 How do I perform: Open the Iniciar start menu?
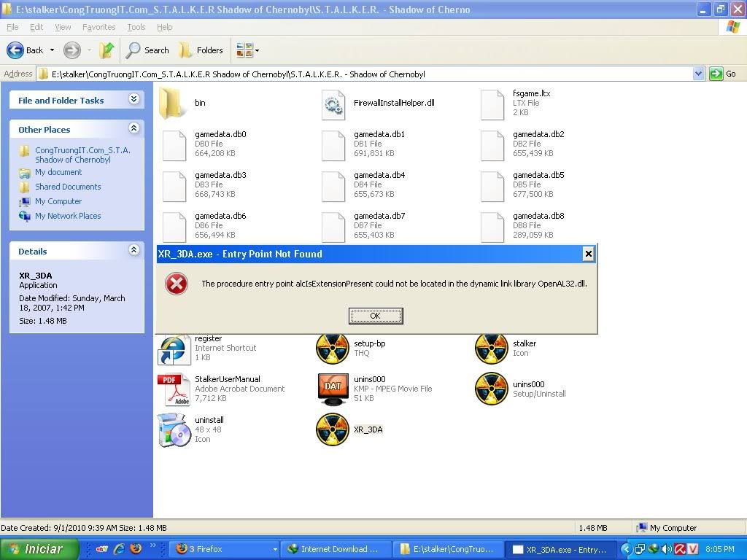coord(39,549)
